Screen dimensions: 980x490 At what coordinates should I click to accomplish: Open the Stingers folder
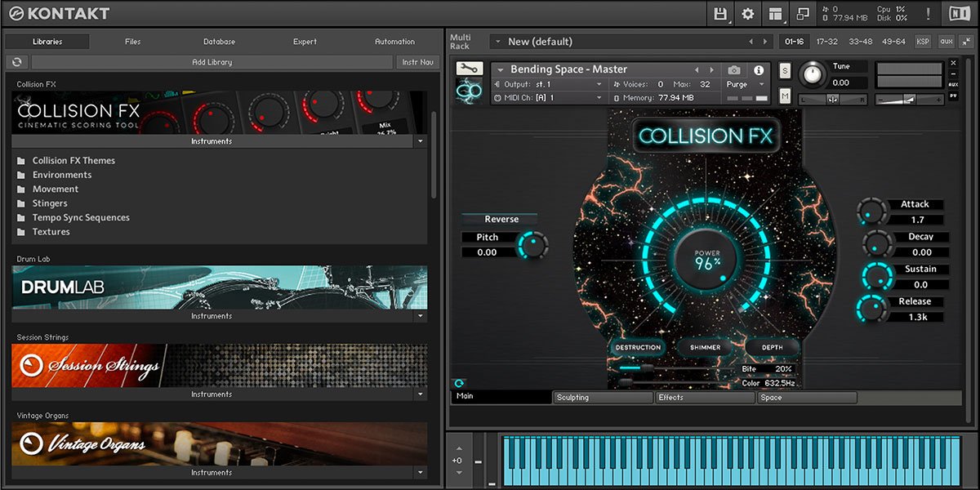[x=50, y=203]
